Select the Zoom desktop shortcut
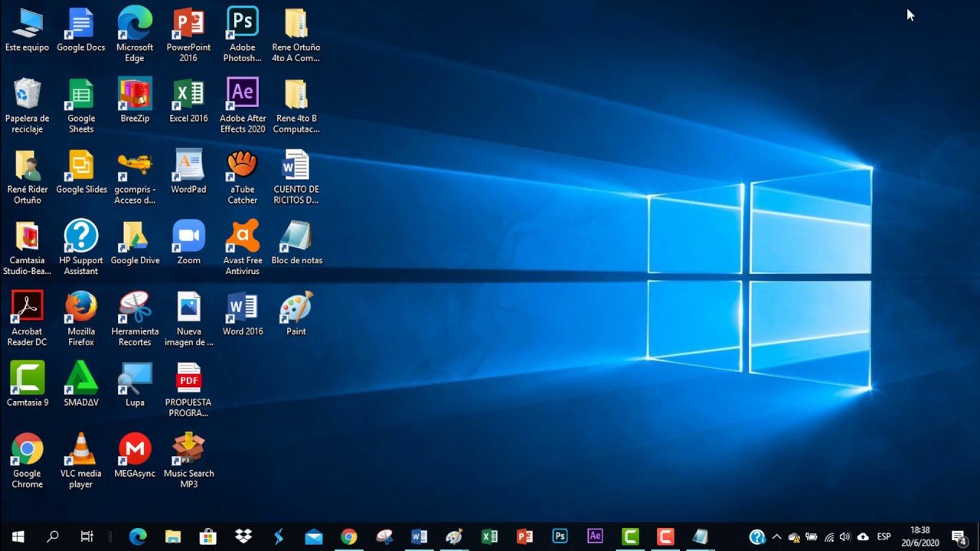This screenshot has height=551, width=980. (188, 243)
